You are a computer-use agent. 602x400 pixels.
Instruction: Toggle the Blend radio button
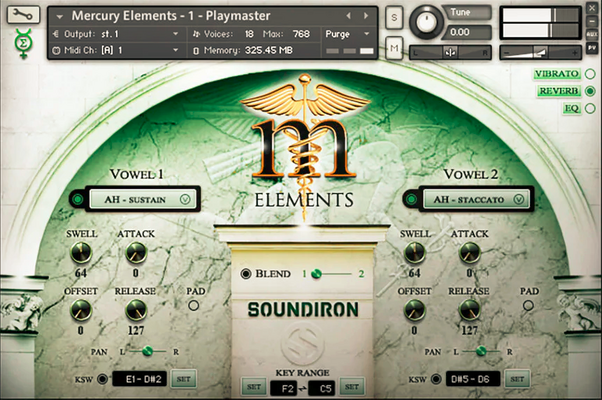[246, 274]
